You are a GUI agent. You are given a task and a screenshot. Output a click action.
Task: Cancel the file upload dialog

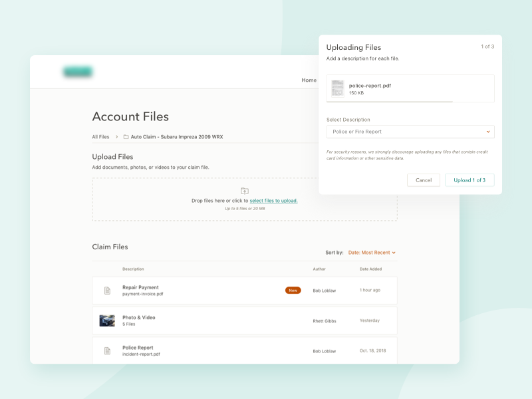424,180
